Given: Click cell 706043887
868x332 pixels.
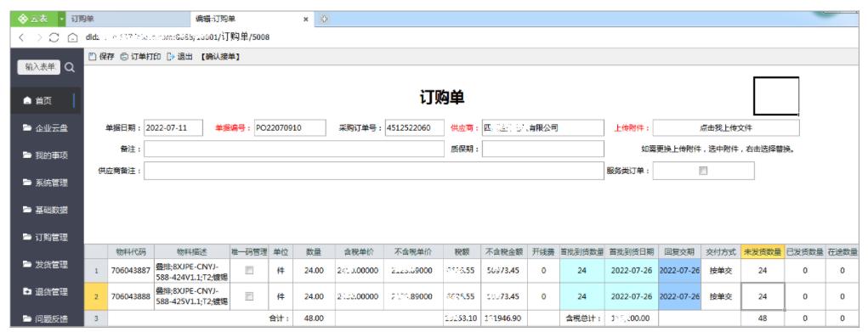Looking at the screenshot, I should point(131,271).
